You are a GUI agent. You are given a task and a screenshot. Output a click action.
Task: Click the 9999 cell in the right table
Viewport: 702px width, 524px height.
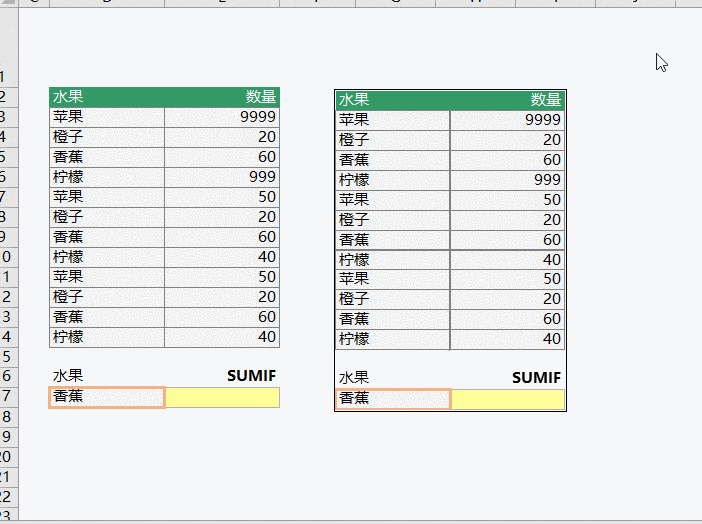click(x=507, y=120)
